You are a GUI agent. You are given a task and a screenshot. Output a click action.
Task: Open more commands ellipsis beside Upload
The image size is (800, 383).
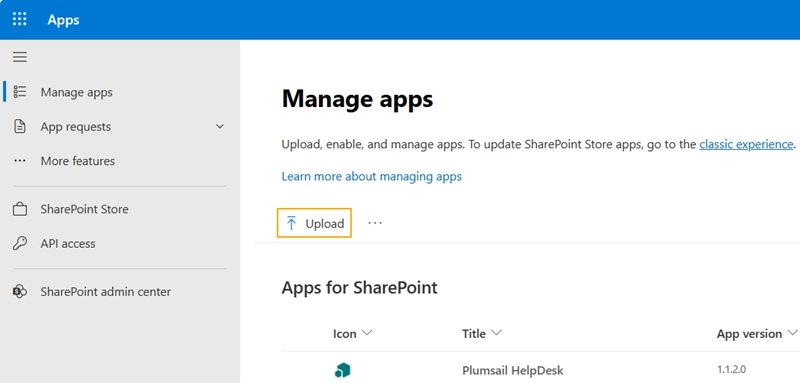(375, 223)
